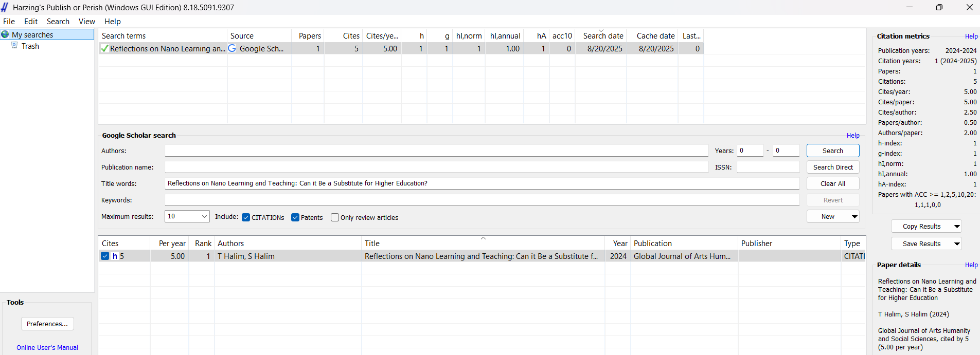This screenshot has height=355, width=980.
Task: Select the 'Reflections on Nano Learning an...' search row
Action: pos(401,49)
